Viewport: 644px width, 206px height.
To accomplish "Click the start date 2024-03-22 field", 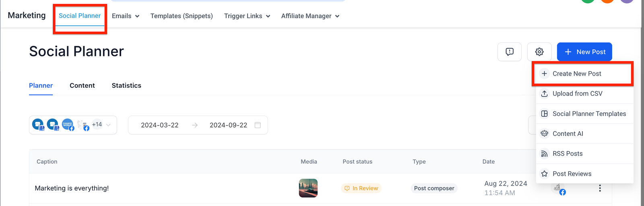I will point(160,125).
